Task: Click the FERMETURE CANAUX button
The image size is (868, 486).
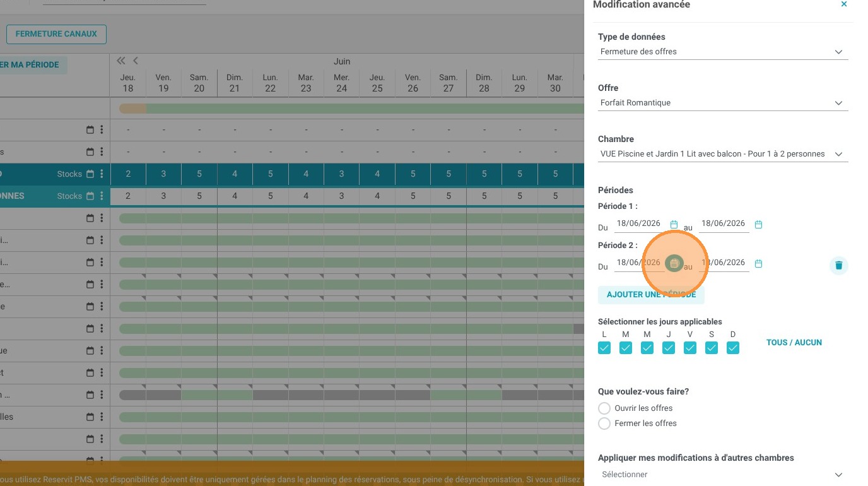Action: [56, 34]
